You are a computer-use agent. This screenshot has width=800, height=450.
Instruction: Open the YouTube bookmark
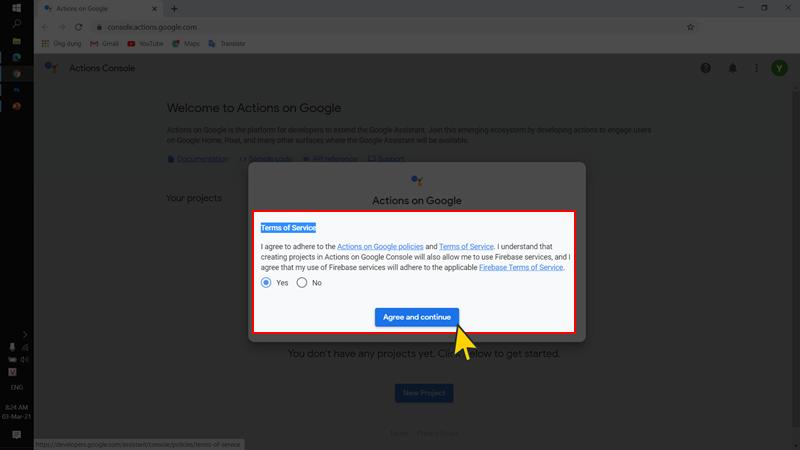(x=145, y=44)
